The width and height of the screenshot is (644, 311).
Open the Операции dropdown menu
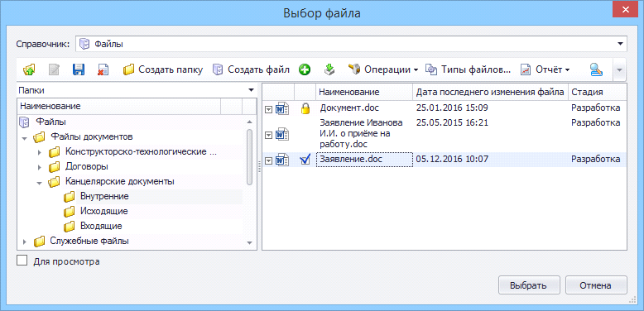click(x=383, y=69)
